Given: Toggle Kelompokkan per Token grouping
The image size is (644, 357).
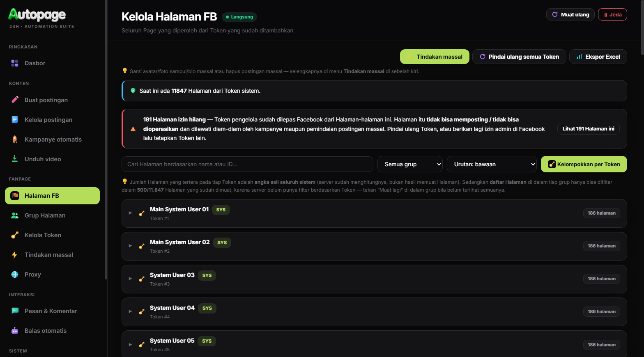Looking at the screenshot, I should pyautogui.click(x=584, y=164).
